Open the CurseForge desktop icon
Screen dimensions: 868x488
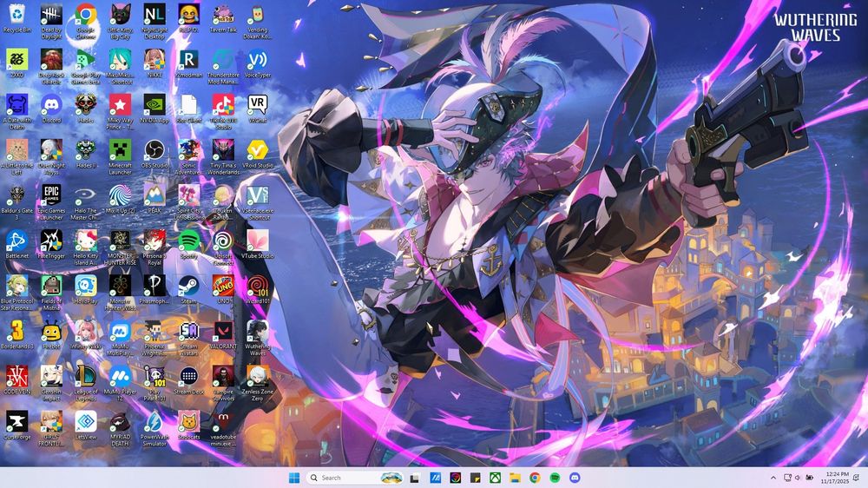pyautogui.click(x=17, y=426)
